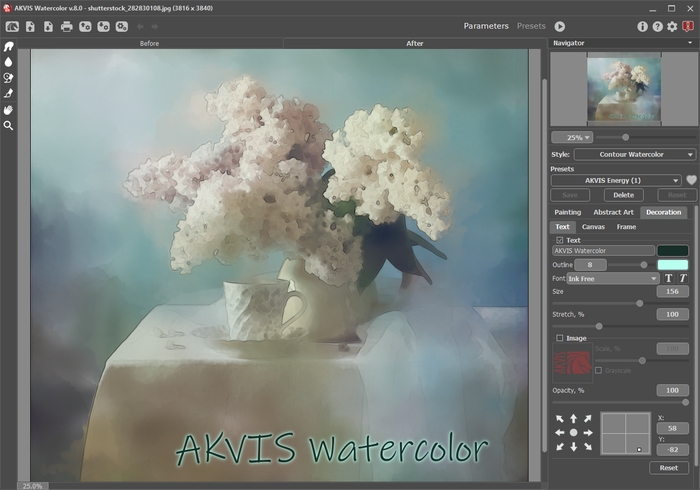The width and height of the screenshot is (700, 490).
Task: Add preset to favorites heart icon
Action: (691, 180)
